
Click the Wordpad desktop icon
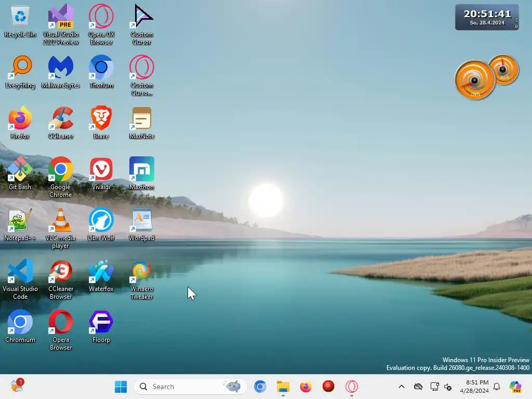point(142,225)
